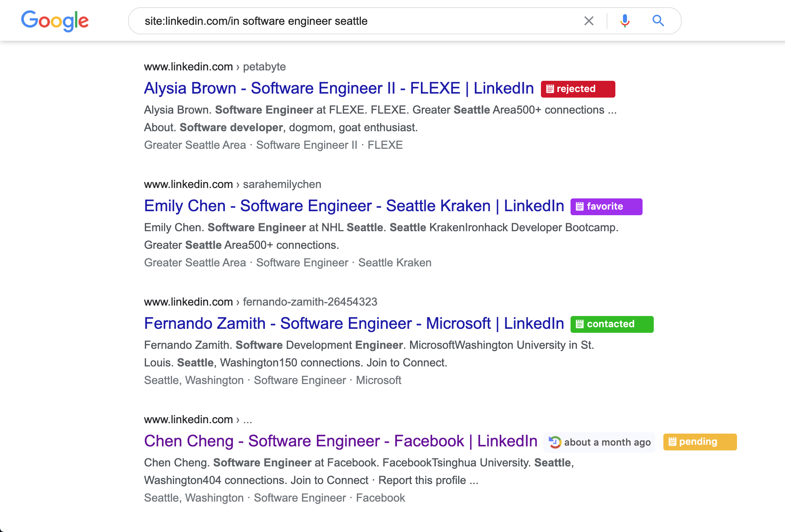Viewport: 785px width, 532px height.
Task: Click the 'Join to Connect · Report this profile' snippet
Action: pos(311,480)
